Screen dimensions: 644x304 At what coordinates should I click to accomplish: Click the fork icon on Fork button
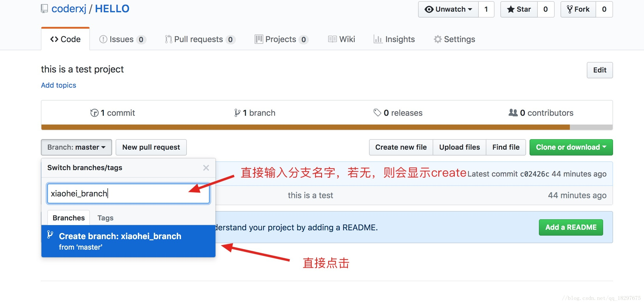pos(570,9)
